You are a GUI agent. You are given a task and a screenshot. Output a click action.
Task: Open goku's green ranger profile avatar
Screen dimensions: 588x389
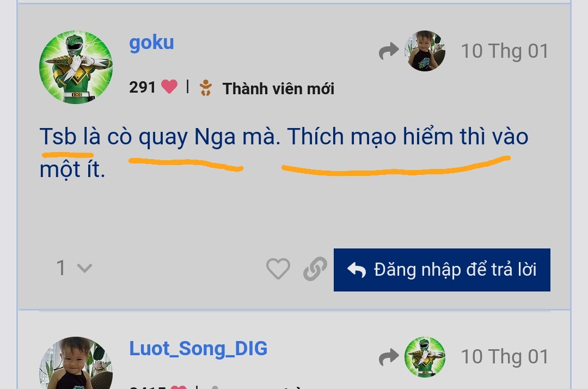tap(76, 67)
